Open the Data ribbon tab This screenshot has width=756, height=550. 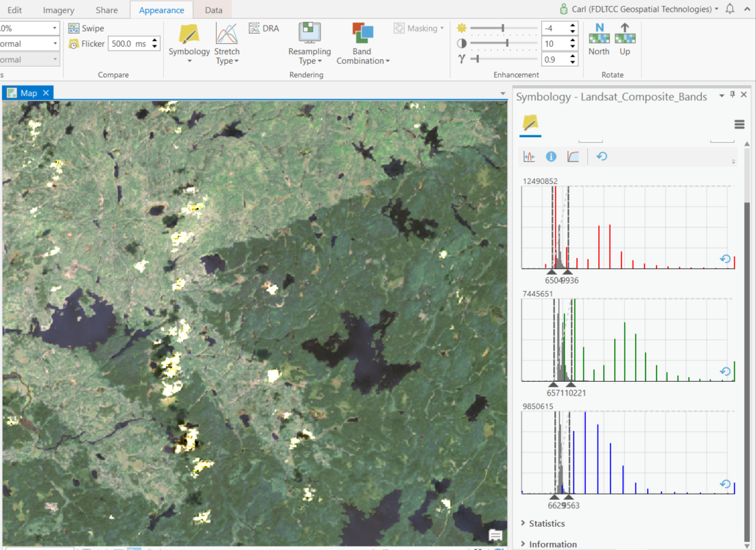pos(213,10)
